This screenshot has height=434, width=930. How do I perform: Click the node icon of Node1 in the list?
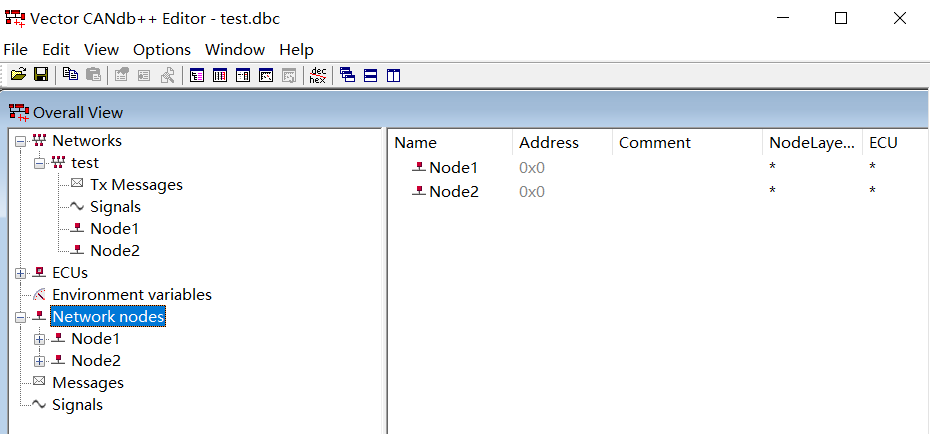[x=419, y=167]
